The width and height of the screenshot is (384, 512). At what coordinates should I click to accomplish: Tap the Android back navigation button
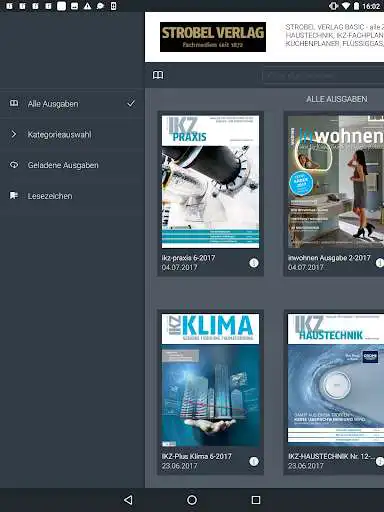[x=128, y=500]
